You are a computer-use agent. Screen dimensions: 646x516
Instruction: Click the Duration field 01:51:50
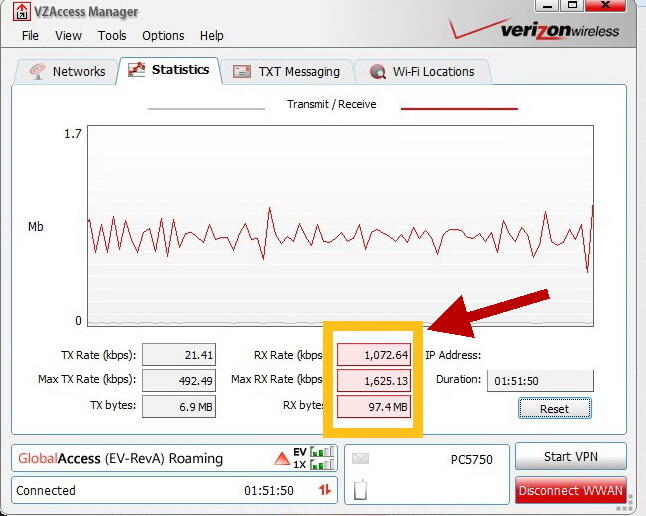point(540,381)
